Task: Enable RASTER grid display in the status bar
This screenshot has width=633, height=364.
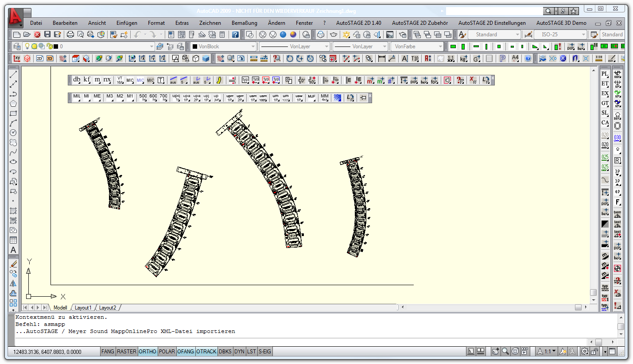Action: click(x=127, y=352)
